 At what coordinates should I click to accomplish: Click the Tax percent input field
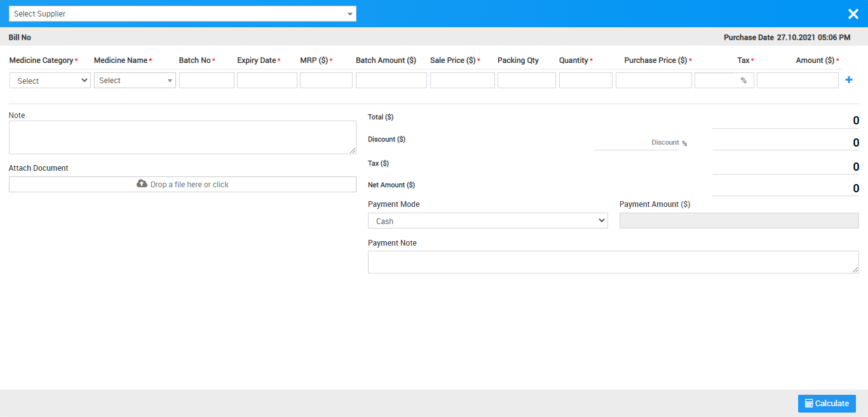pyautogui.click(x=716, y=81)
